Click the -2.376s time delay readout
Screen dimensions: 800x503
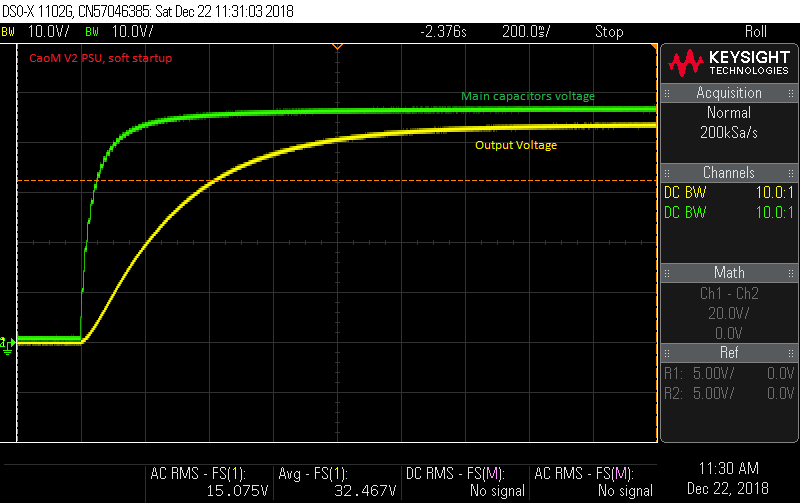(x=443, y=32)
